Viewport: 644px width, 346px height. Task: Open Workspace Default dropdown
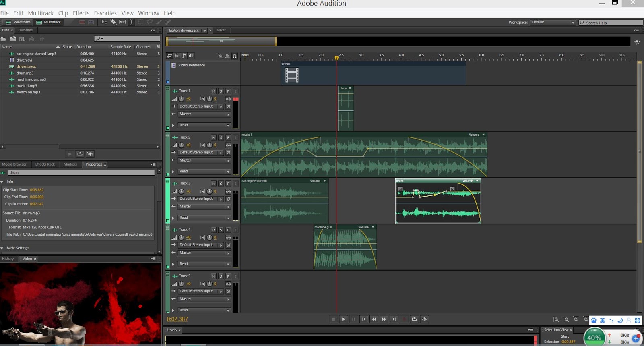553,23
